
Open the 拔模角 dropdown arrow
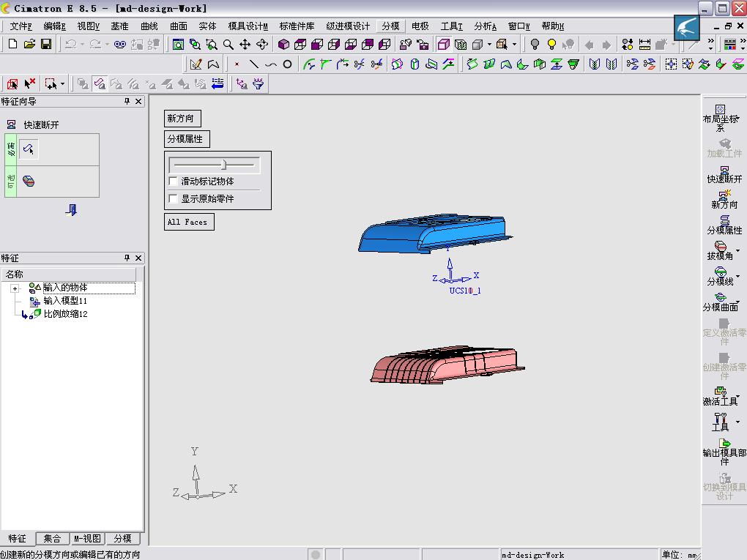[x=738, y=250]
